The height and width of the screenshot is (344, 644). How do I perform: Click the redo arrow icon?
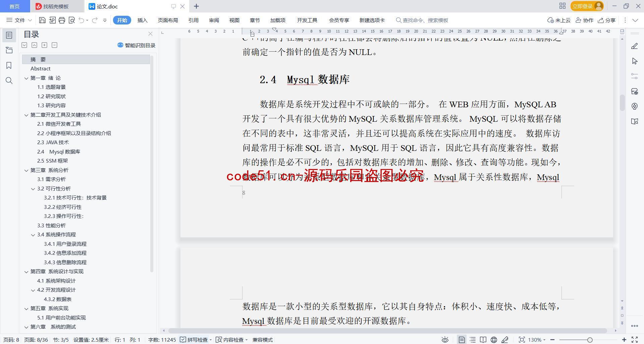pos(95,20)
